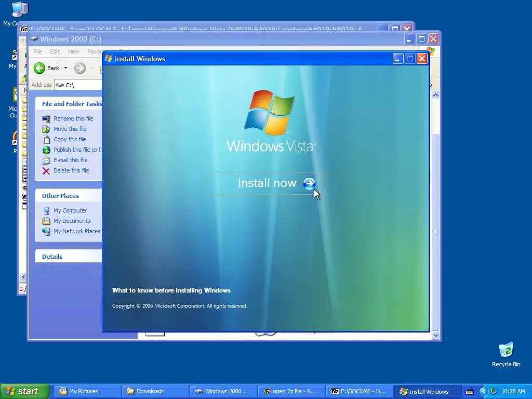This screenshot has height=399, width=532.
Task: Click the Windows 2000 (C:) title drive icon
Action: [x=34, y=39]
